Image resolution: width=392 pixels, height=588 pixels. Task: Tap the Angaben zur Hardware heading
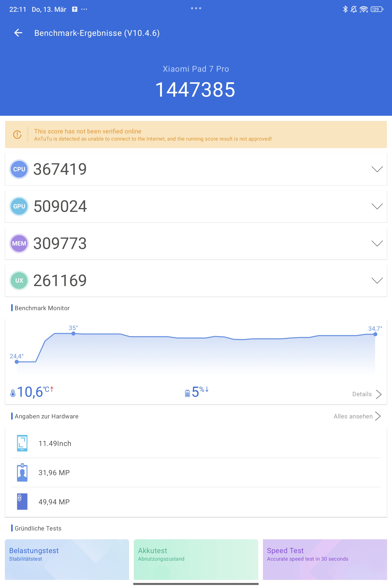click(x=46, y=416)
